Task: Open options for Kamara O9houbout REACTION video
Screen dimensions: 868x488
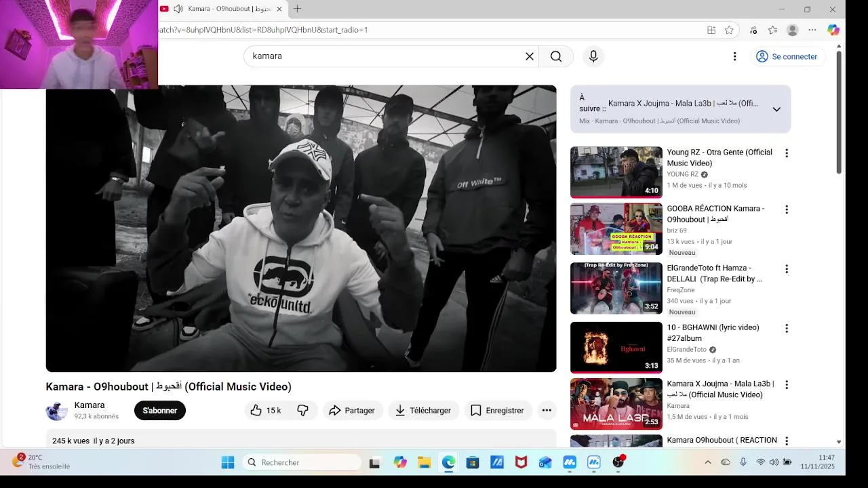Action: click(x=787, y=441)
